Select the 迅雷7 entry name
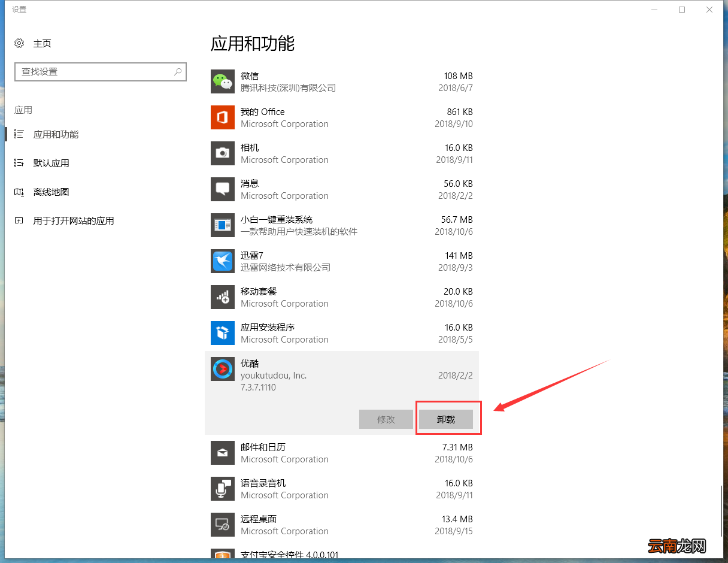Screen dimensions: 728x563 [x=252, y=256]
